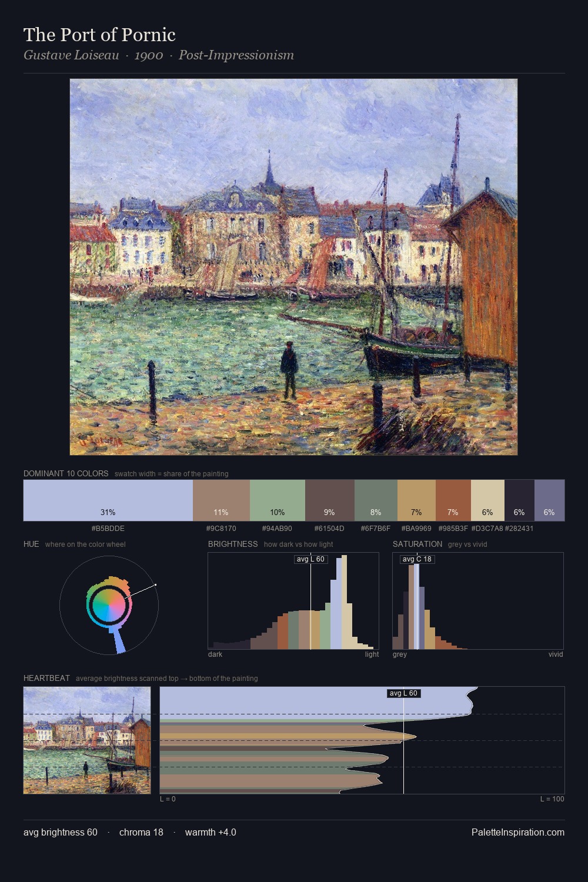
Task: Click the 'dark' axis label
Action: pos(215,654)
